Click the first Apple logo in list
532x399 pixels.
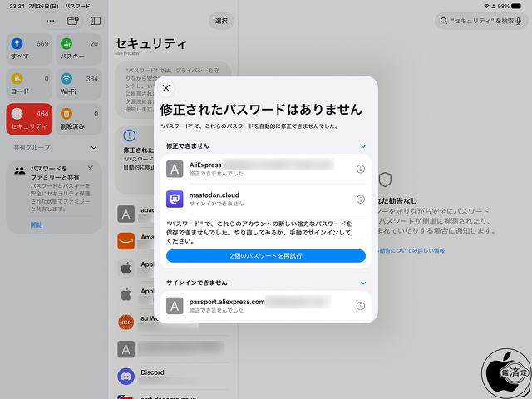click(x=126, y=268)
